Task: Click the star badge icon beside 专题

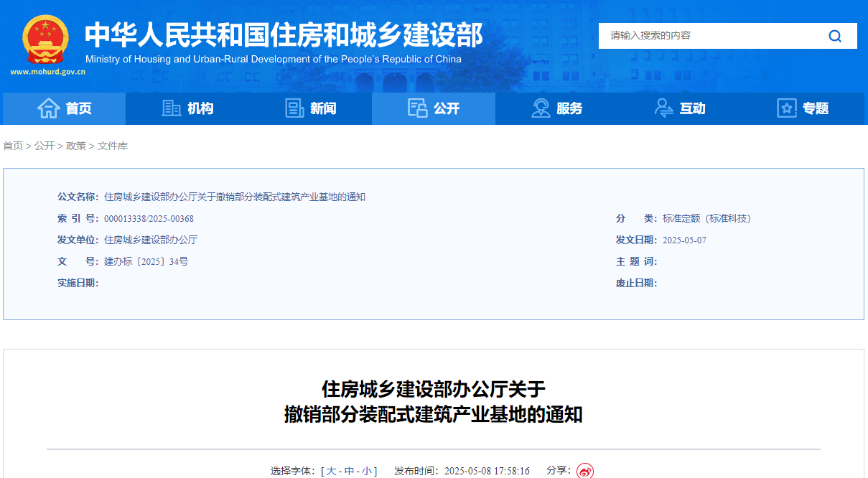Action: click(787, 108)
